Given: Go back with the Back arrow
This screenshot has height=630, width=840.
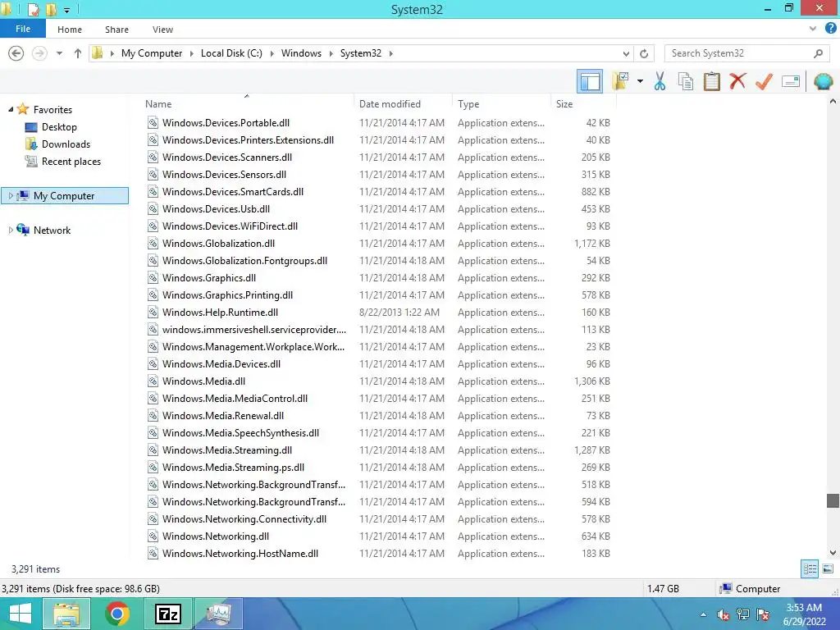Looking at the screenshot, I should 16,53.
